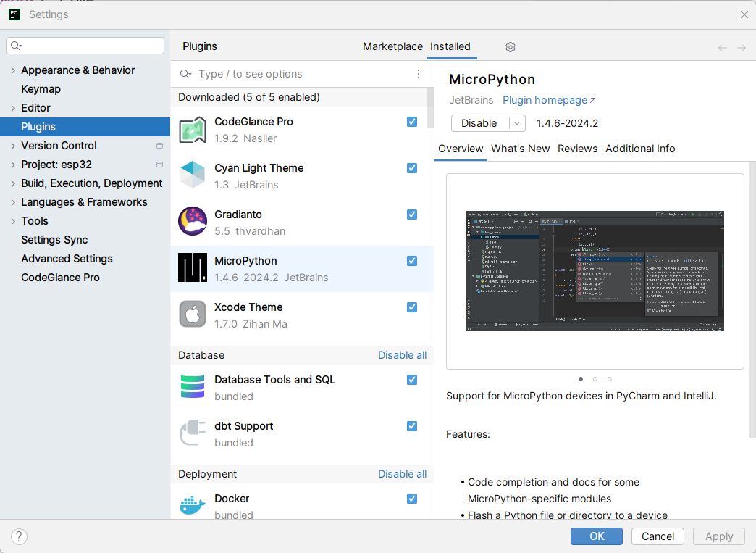Expand the Tools settings node
756x553 pixels.
click(x=13, y=221)
